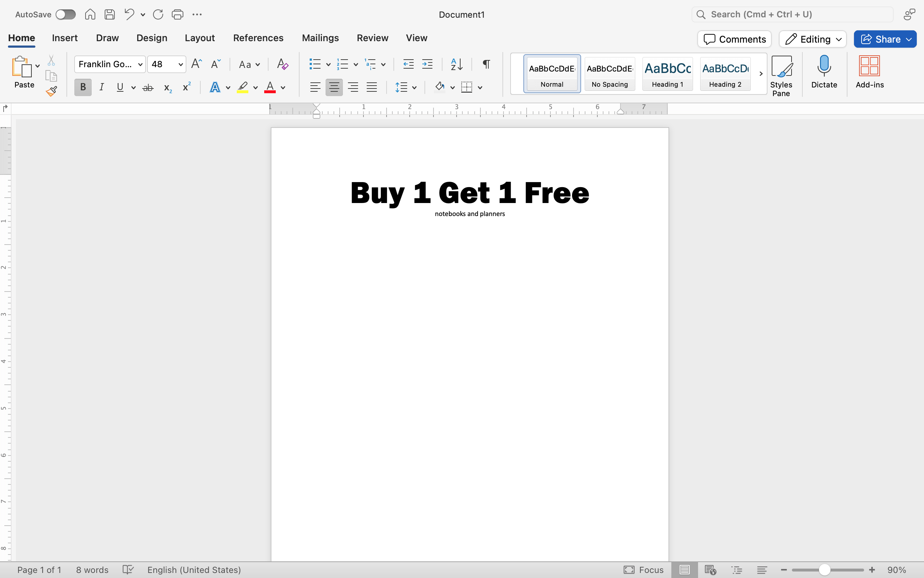
Task: Increase font size with the larger A
Action: (x=196, y=64)
